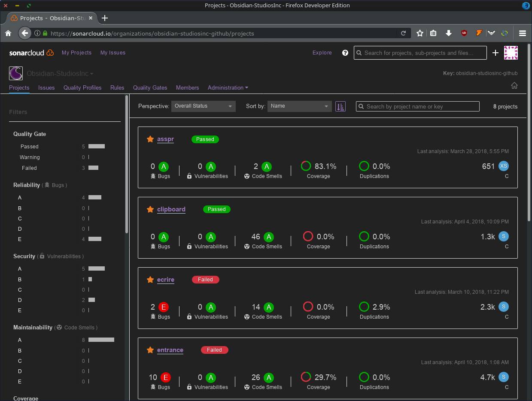The width and height of the screenshot is (532, 401).
Task: Click the plus icon beside search box
Action: pos(495,53)
